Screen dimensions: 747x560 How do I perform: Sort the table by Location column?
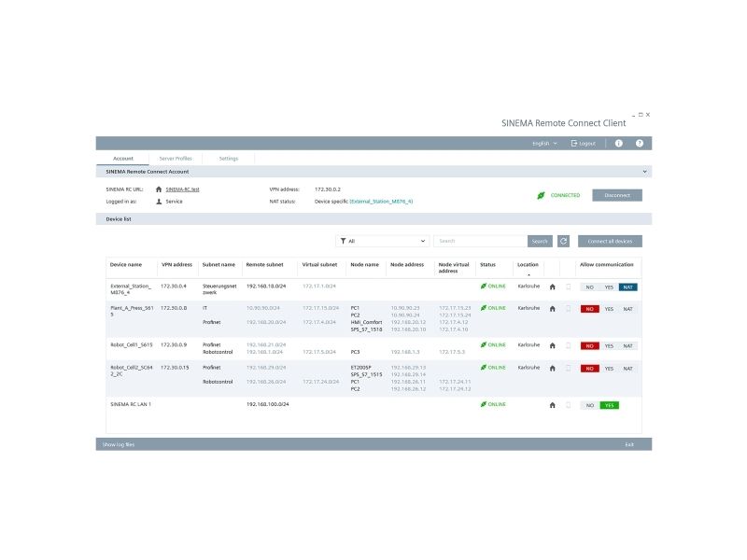pyautogui.click(x=528, y=265)
